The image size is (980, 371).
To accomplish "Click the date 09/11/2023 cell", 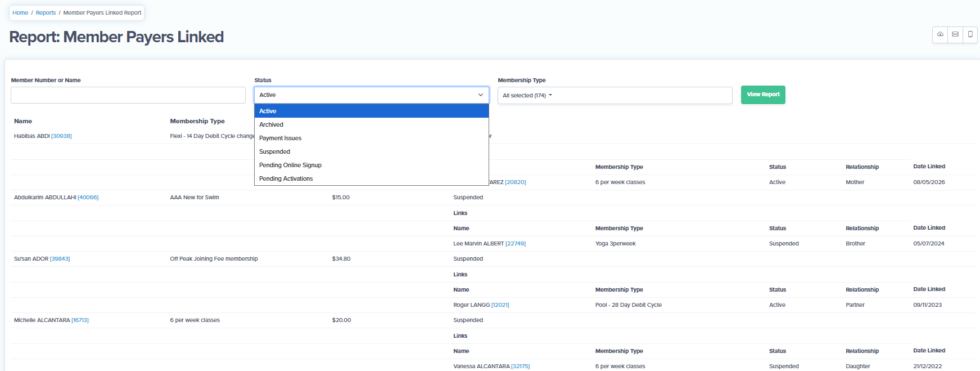I will click(928, 305).
